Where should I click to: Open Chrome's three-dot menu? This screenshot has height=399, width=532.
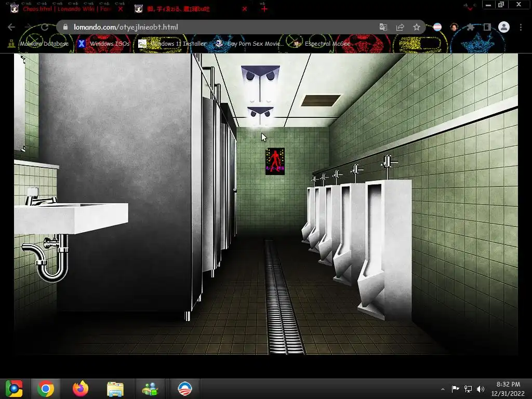521,27
